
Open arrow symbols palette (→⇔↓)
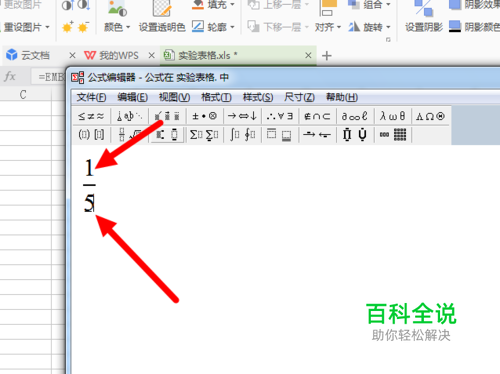coord(242,116)
